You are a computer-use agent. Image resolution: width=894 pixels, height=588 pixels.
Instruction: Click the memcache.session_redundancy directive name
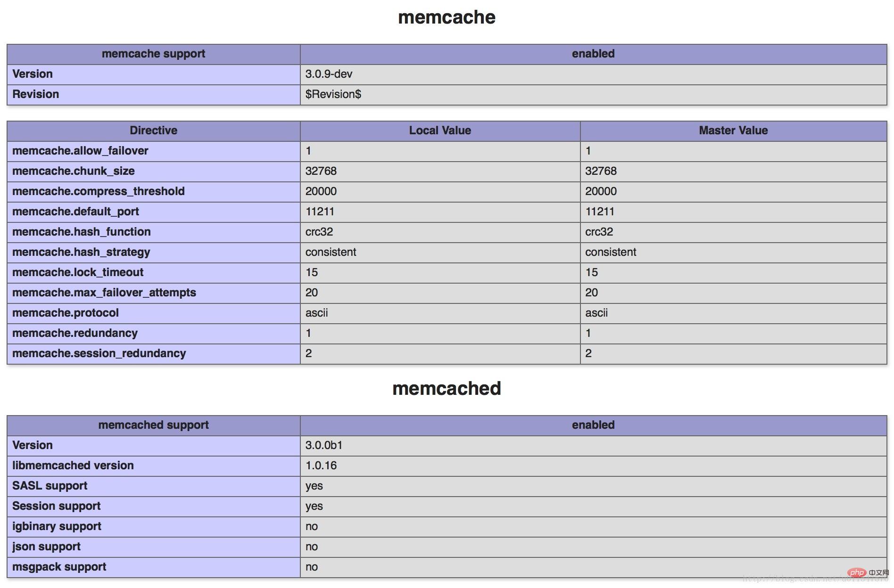pos(99,353)
